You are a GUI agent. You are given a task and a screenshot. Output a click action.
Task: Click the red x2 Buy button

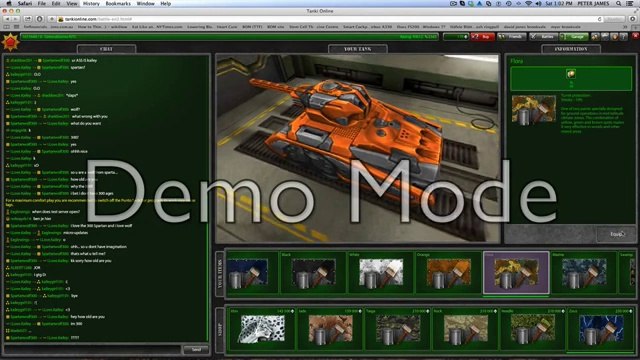click(x=483, y=37)
